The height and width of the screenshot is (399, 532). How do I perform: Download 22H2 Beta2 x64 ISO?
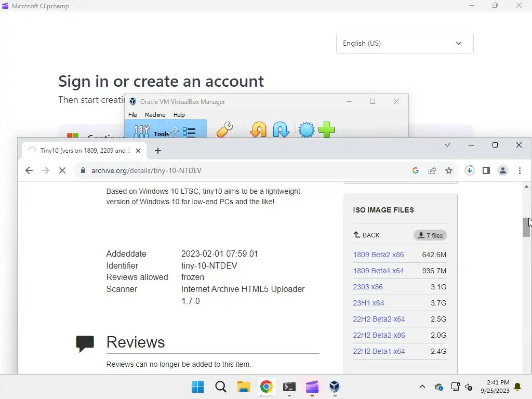pos(379,319)
